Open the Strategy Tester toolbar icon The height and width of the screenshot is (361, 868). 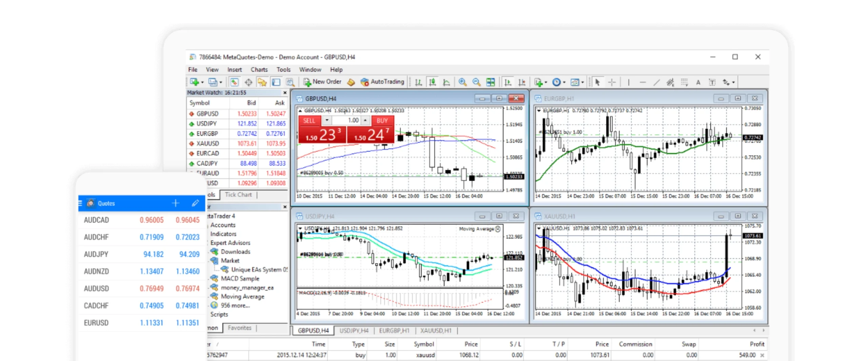(x=290, y=82)
